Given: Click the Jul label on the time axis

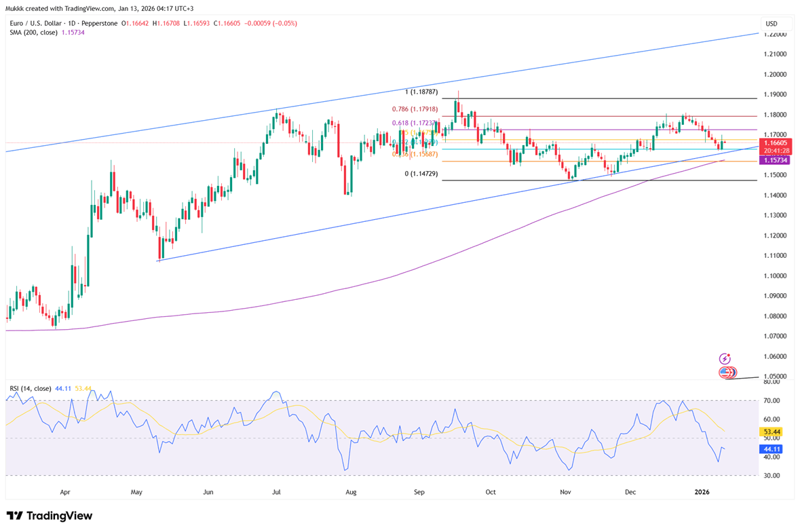Looking at the screenshot, I should point(276,491).
